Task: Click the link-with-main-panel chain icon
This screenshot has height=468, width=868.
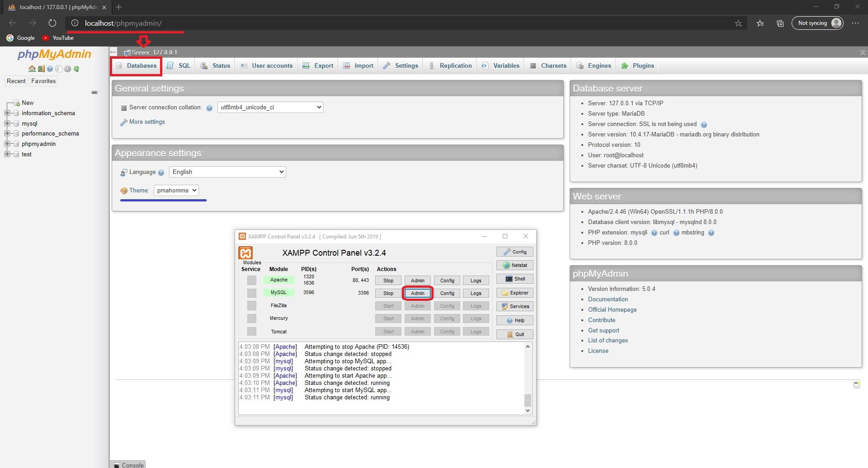Action: coord(94,93)
